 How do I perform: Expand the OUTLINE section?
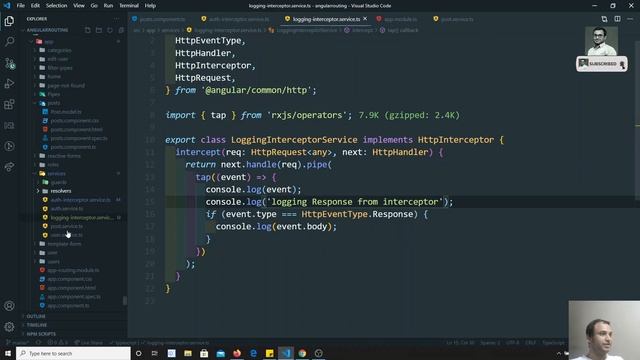click(x=36, y=316)
